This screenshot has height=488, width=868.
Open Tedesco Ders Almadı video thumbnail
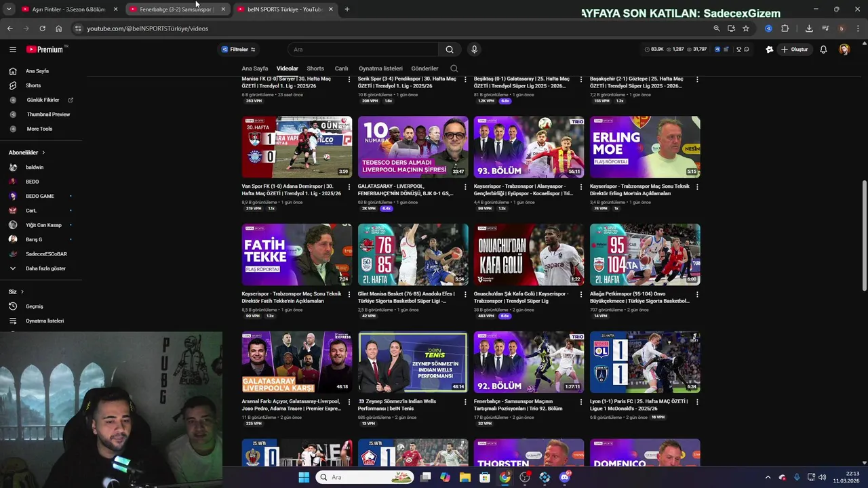pos(413,147)
